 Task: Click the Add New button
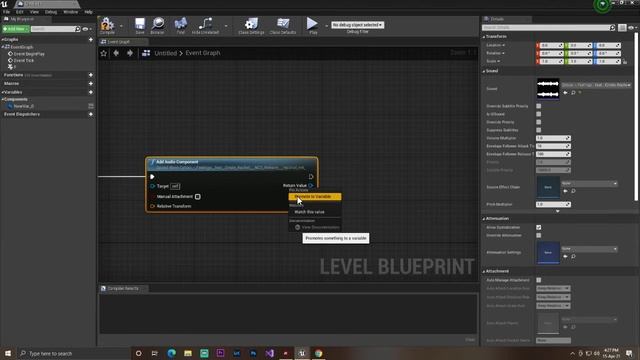click(x=16, y=29)
